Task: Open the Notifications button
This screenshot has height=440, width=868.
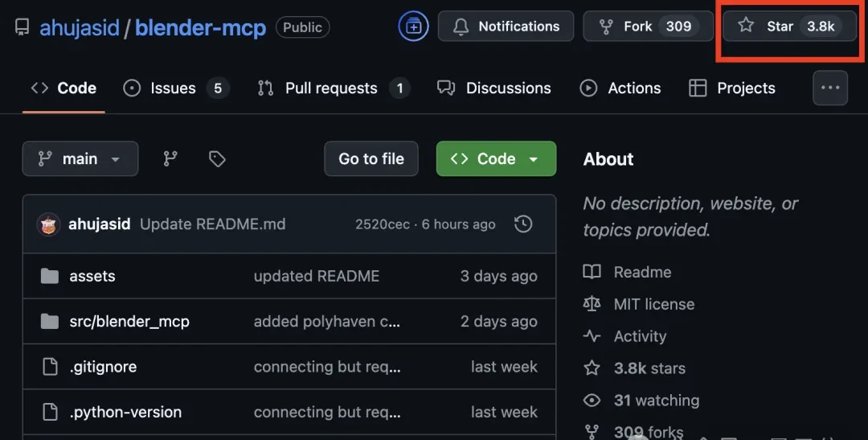Action: 506,26
